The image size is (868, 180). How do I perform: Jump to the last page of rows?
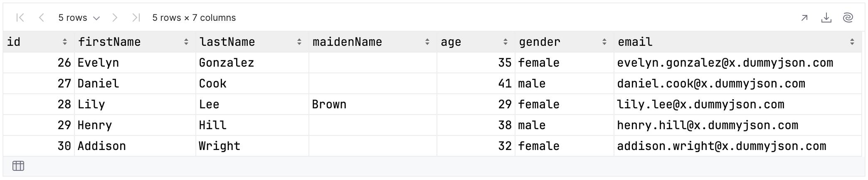[136, 17]
